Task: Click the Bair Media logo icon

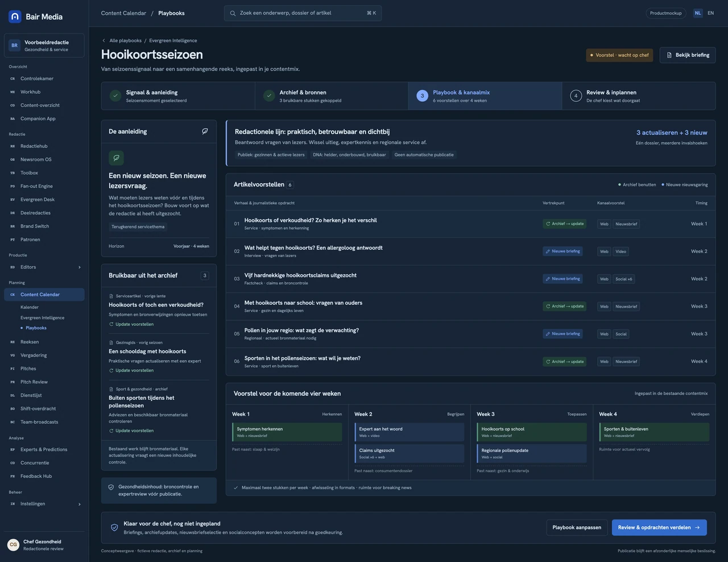Action: pos(15,16)
